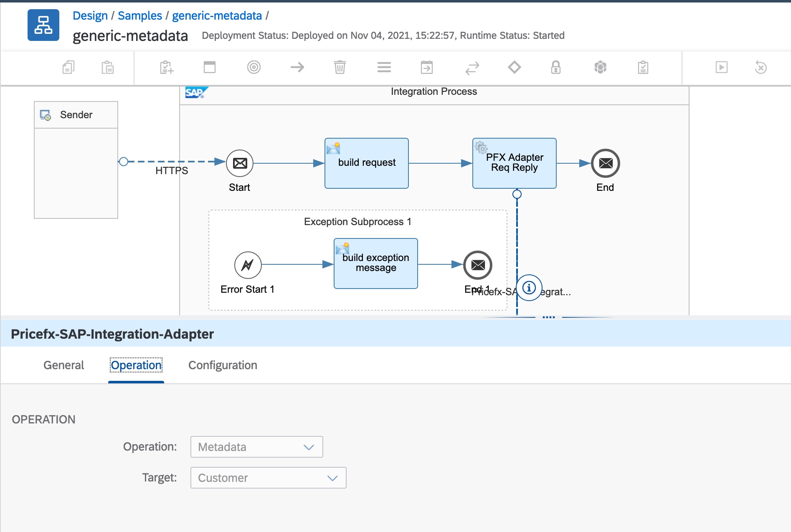791x532 pixels.
Task: Switch to the General tab
Action: [x=63, y=365]
